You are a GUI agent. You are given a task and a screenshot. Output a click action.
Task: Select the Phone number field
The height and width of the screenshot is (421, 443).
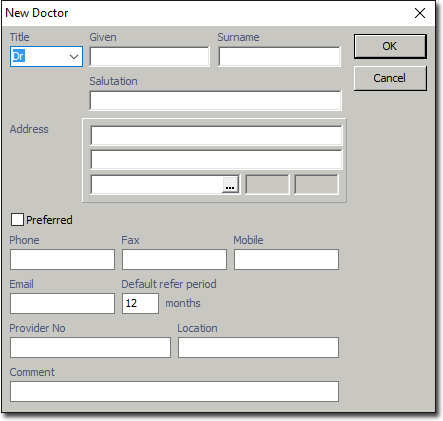(x=62, y=259)
